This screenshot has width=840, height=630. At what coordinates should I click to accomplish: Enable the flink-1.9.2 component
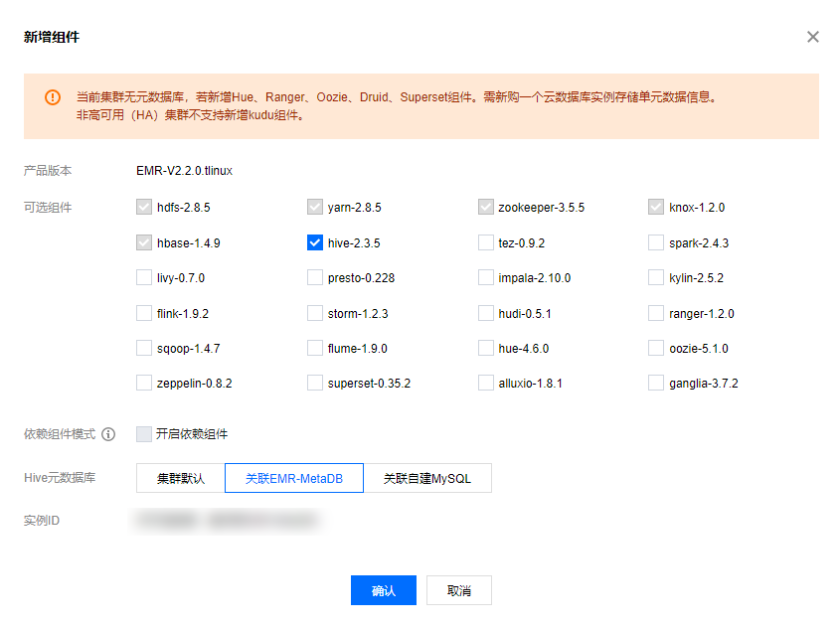coord(143,312)
